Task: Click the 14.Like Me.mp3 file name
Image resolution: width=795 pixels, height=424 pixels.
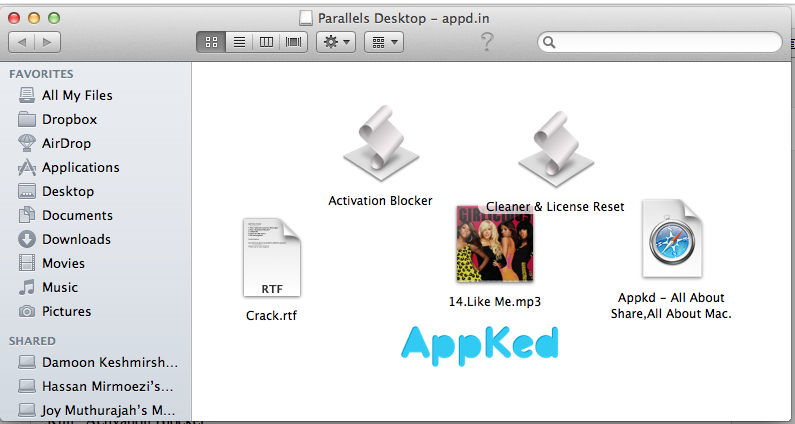Action: click(495, 302)
